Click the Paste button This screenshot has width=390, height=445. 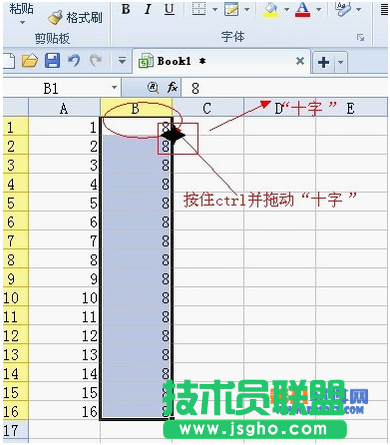coord(21,9)
